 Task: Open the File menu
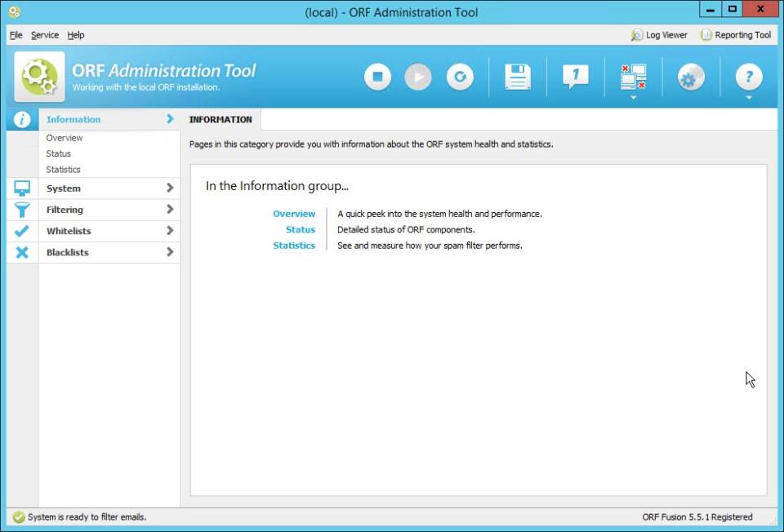click(x=16, y=35)
